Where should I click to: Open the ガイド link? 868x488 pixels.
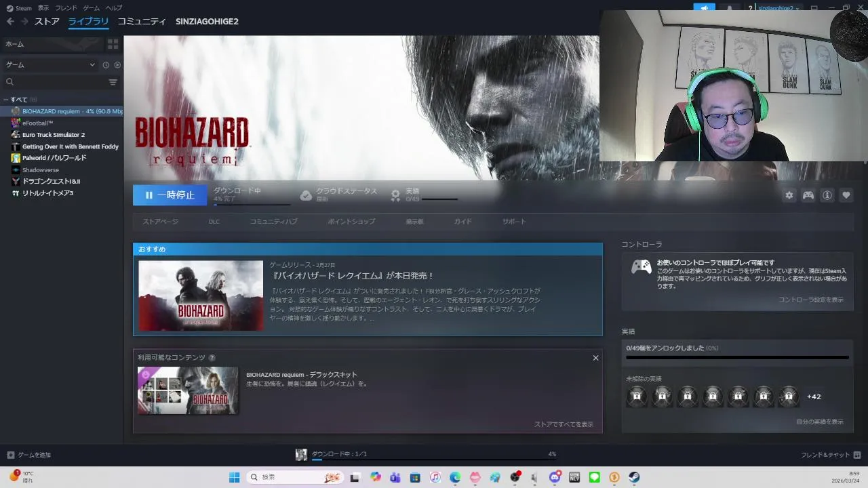(463, 222)
